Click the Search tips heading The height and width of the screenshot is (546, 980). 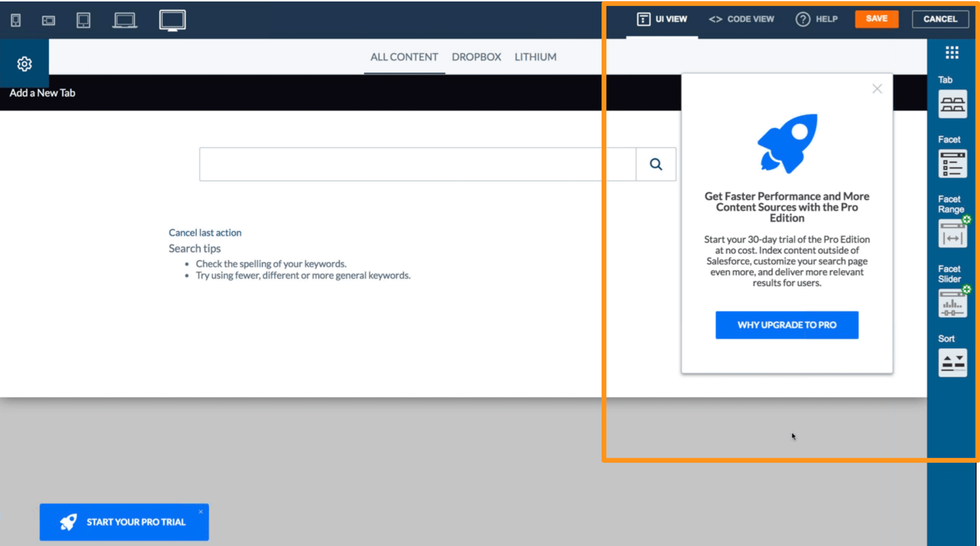tap(195, 248)
